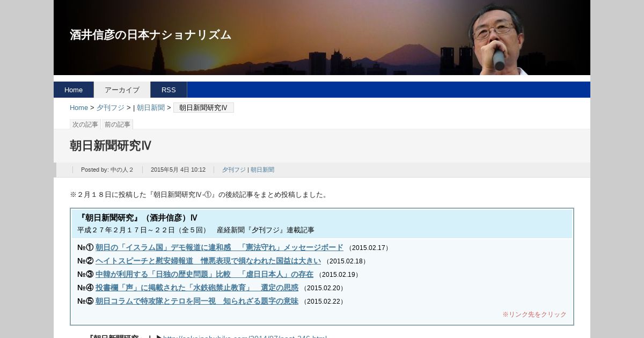Go to the next article (次の記事)

click(85, 124)
